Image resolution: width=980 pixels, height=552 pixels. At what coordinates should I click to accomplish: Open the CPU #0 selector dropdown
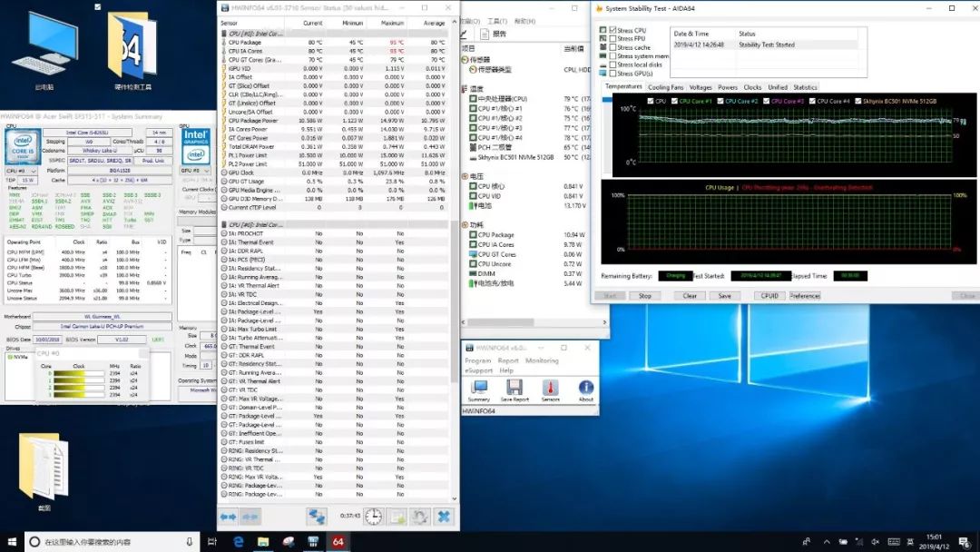pyautogui.click(x=22, y=171)
